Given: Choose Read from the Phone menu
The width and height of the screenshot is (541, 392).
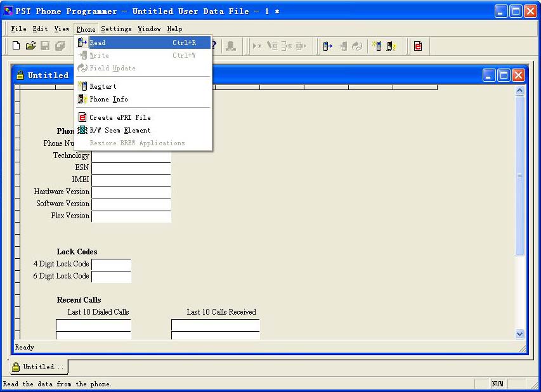Looking at the screenshot, I should point(97,43).
